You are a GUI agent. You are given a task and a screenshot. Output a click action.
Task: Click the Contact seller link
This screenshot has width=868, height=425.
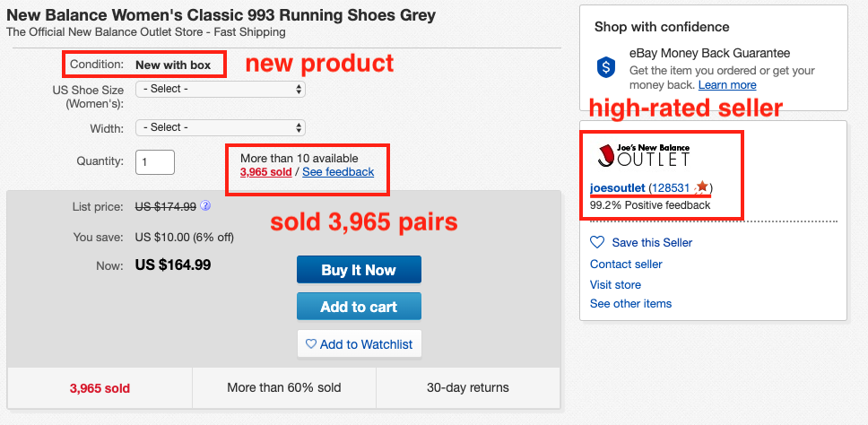click(626, 264)
